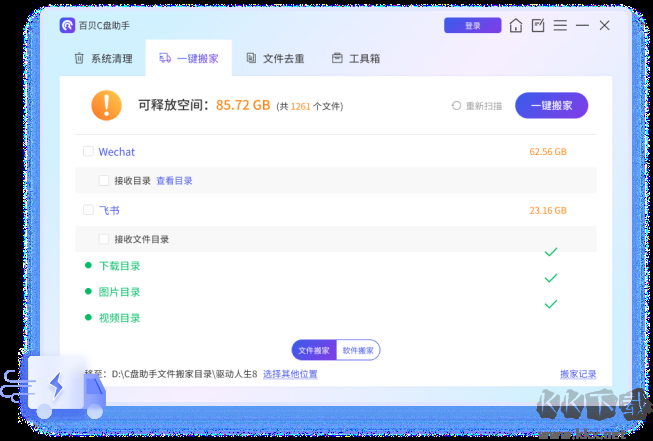Click the 登录 login button
Viewport: 653px width, 441px height.
472,25
